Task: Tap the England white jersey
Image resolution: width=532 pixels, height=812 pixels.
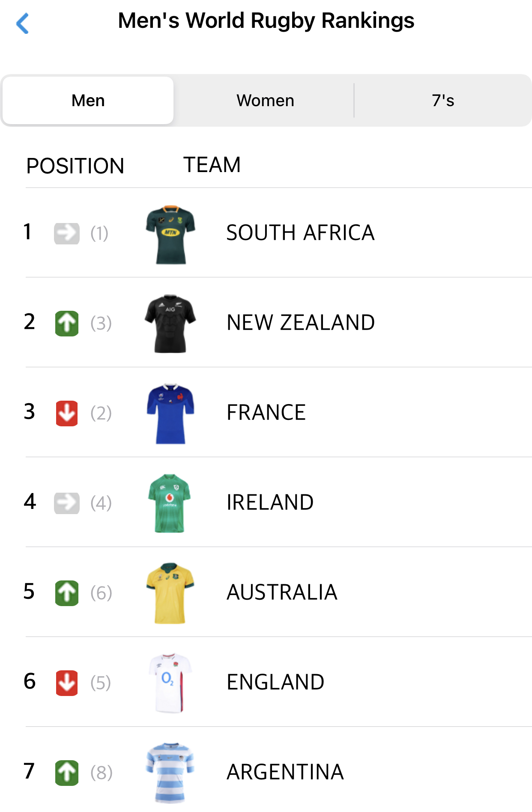Action: [x=170, y=683]
